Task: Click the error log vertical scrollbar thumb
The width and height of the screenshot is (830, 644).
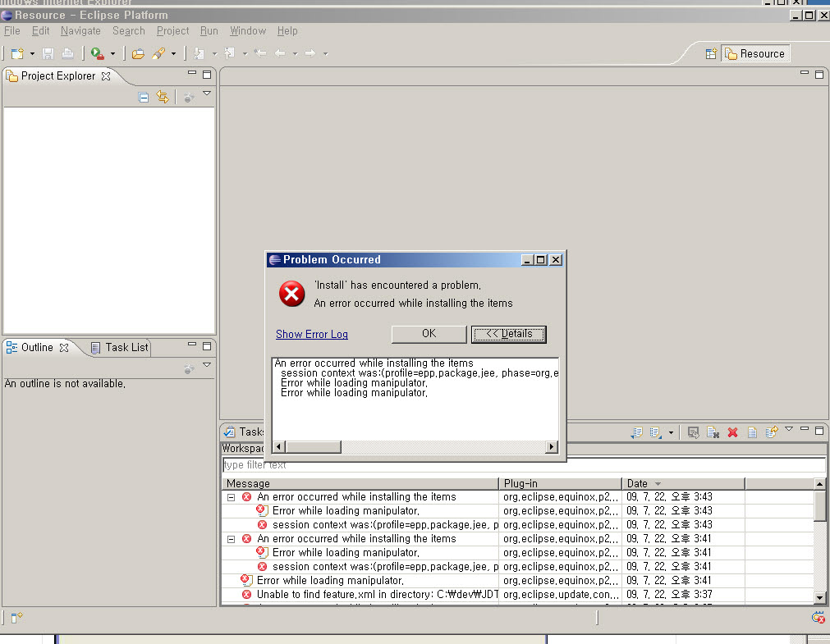Action: tap(819, 506)
